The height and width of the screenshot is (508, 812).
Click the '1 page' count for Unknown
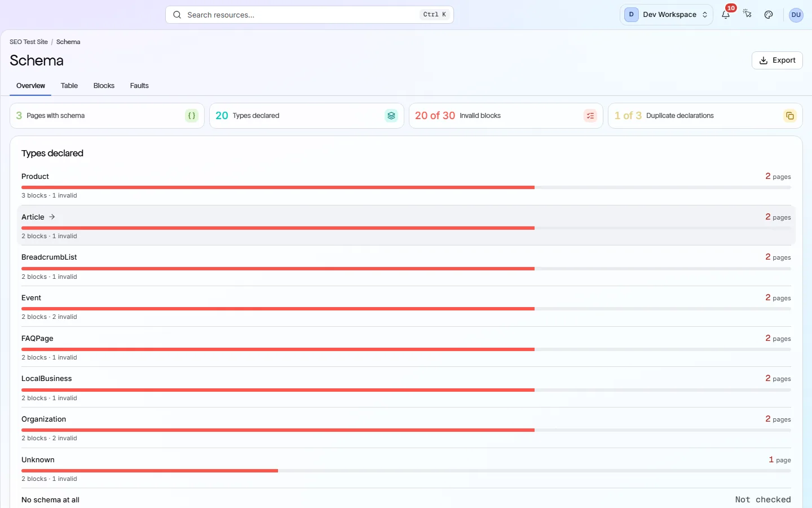(780, 460)
